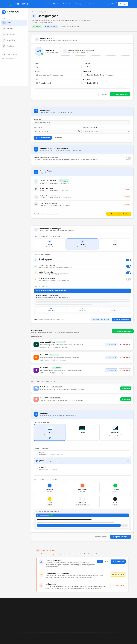Viewport: 137px width, 644px height.
Task: Connect the Omie ERP integration
Action: (126, 399)
